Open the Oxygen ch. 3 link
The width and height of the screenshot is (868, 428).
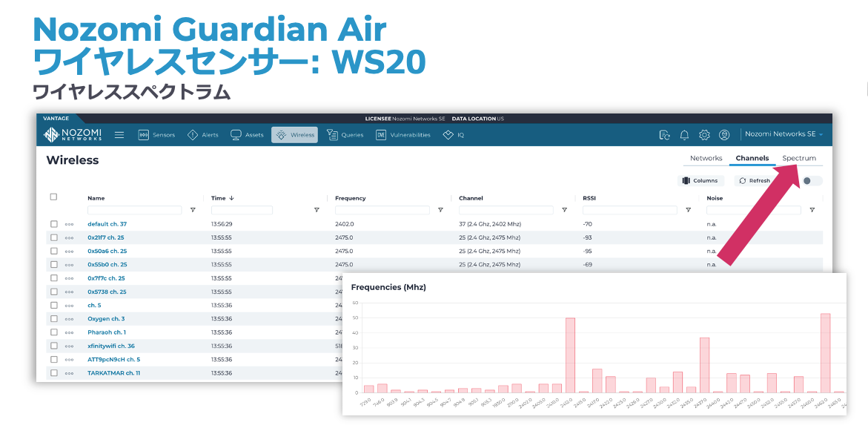click(106, 319)
